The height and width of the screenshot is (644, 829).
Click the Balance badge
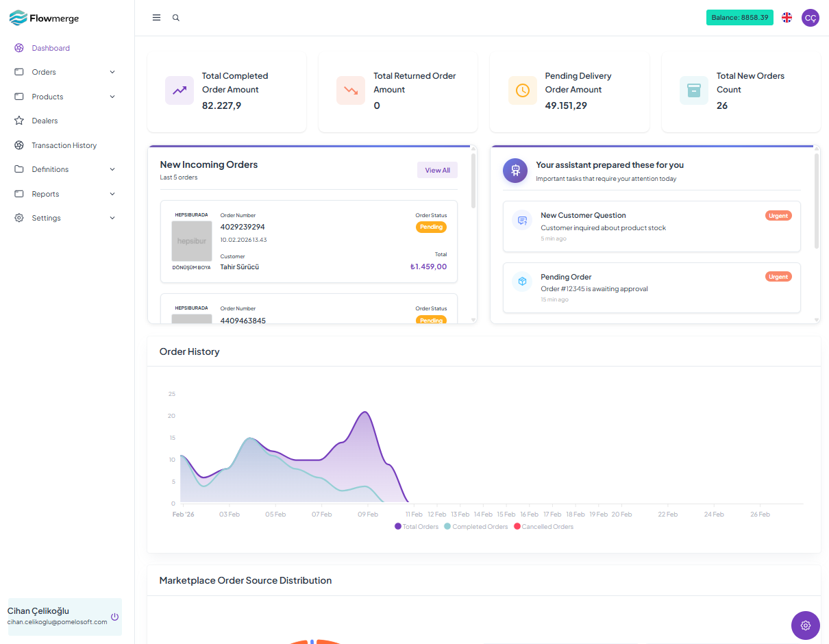[x=739, y=18]
